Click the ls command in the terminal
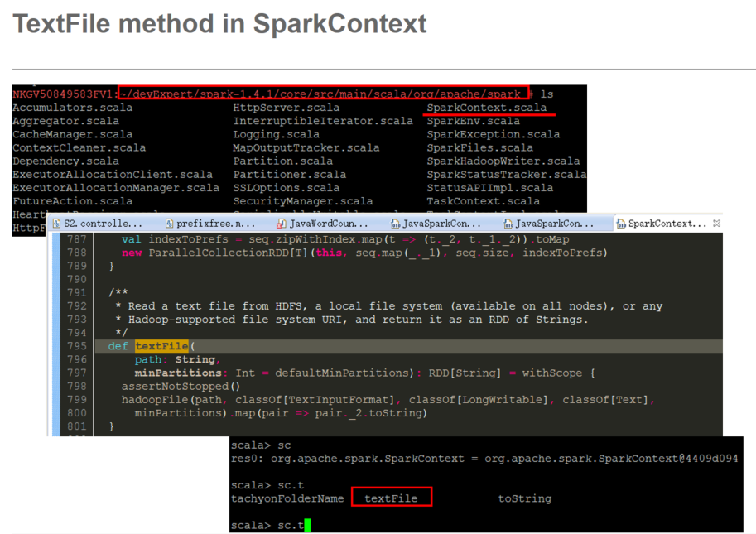 click(547, 94)
